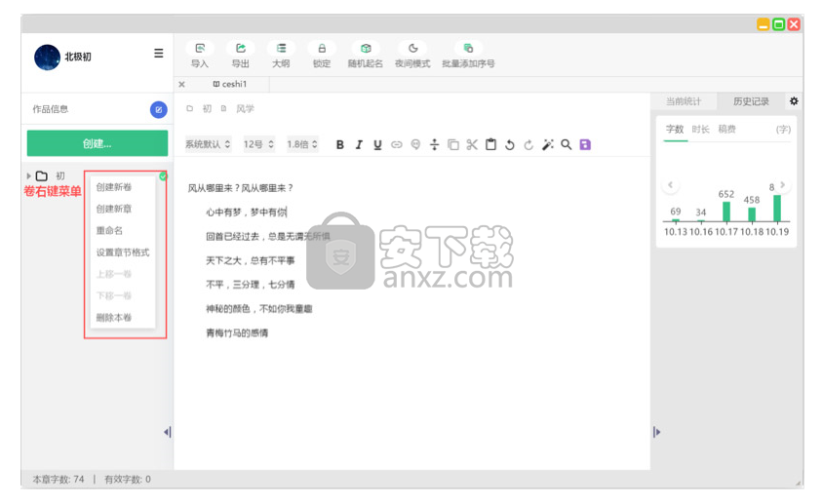Click the line 天下之大，总有不平事
The width and height of the screenshot is (823, 504).
pyautogui.click(x=251, y=260)
